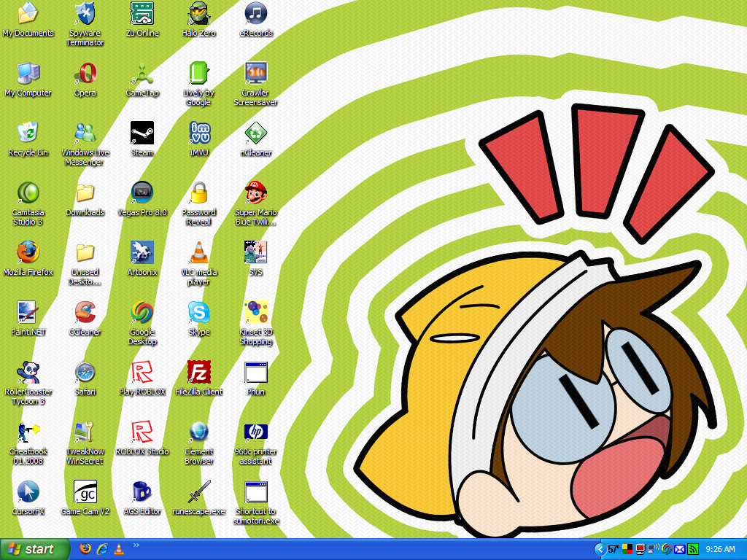Viewport: 747px width, 560px height.
Task: Click the green RSS feed tray icon
Action: point(693,549)
